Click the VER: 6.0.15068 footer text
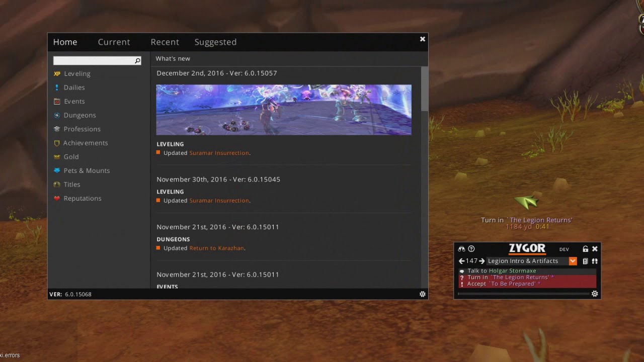Screen dimensions: 644x362 pos(70,295)
